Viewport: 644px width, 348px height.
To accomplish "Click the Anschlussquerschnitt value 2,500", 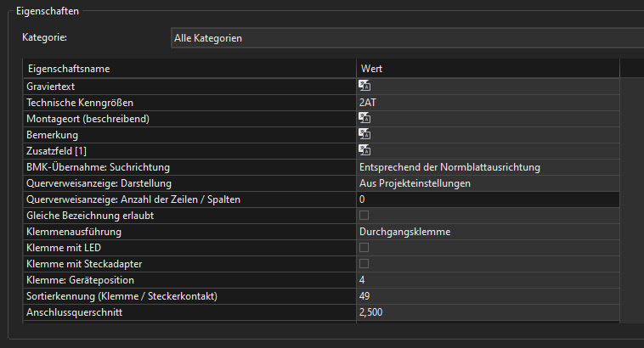I will point(488,312).
